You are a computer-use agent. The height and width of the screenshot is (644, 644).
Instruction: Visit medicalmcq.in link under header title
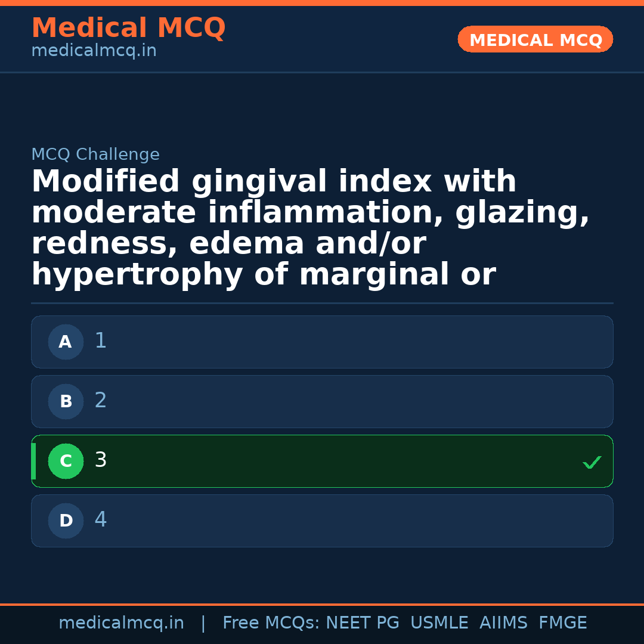pos(94,51)
